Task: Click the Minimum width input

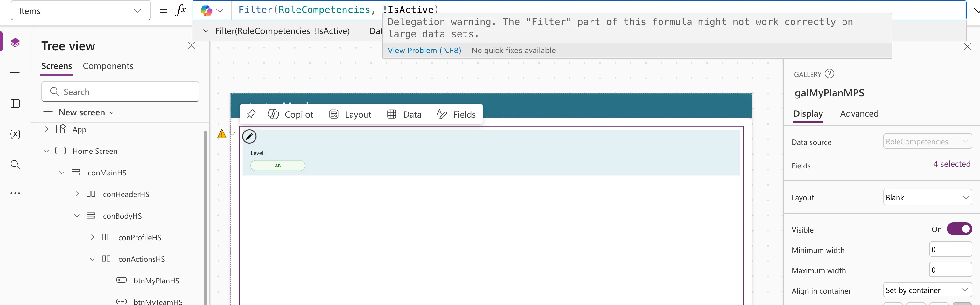Action: 950,249
